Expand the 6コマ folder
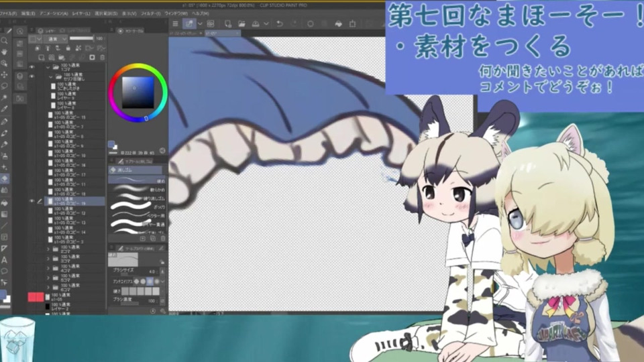644x362 pixels. (48, 288)
